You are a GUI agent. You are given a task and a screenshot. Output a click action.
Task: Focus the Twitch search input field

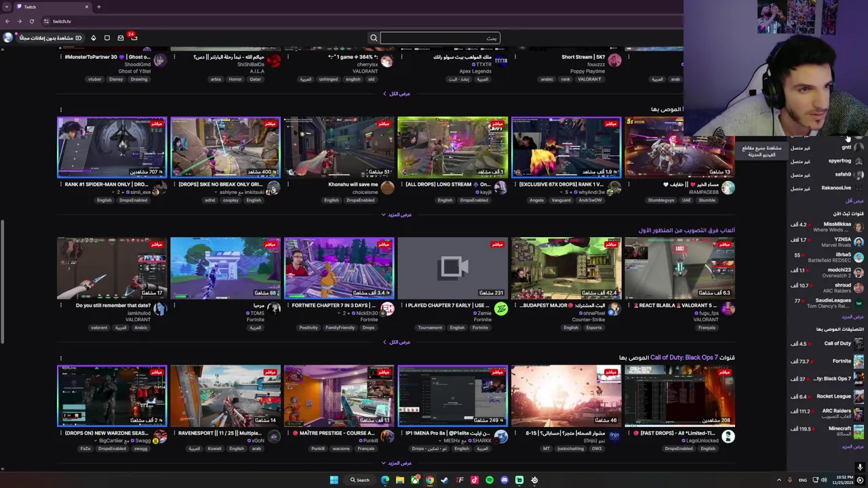pos(440,38)
